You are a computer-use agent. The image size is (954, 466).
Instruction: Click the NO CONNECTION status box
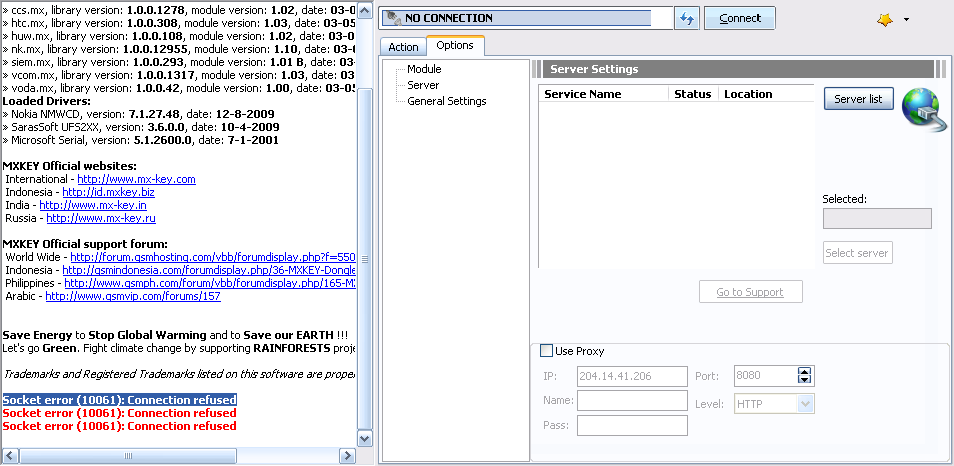click(527, 18)
